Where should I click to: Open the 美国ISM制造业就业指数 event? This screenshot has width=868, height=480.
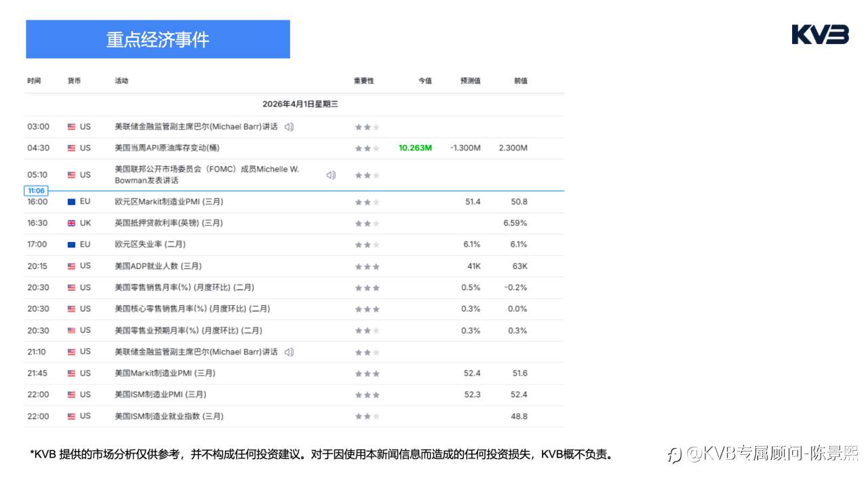point(169,416)
